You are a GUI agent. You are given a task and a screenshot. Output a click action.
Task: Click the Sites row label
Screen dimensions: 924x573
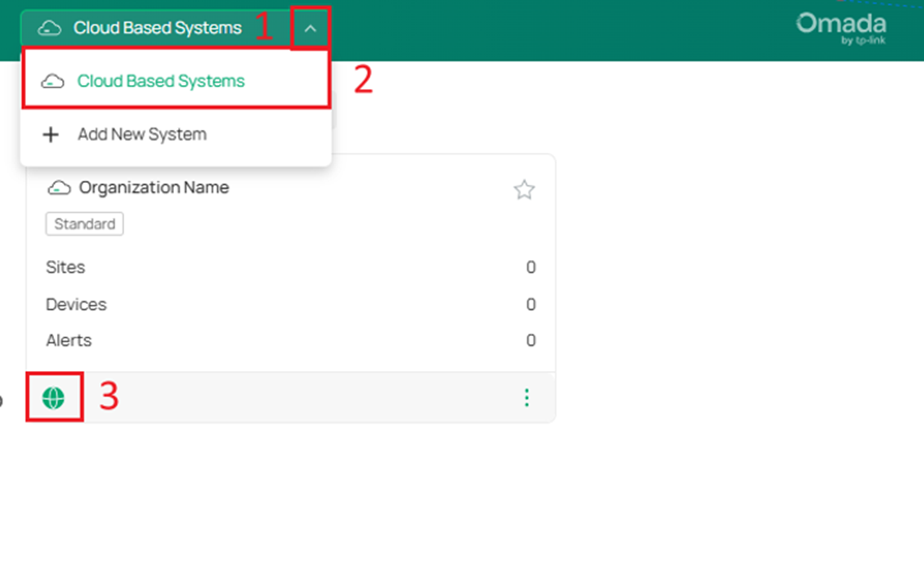click(x=65, y=267)
